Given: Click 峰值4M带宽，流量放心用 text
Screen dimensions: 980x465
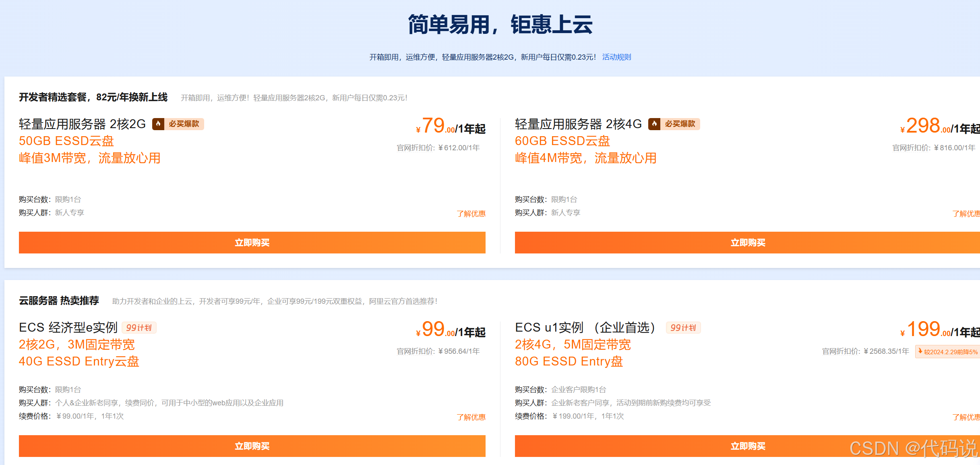Looking at the screenshot, I should 586,158.
